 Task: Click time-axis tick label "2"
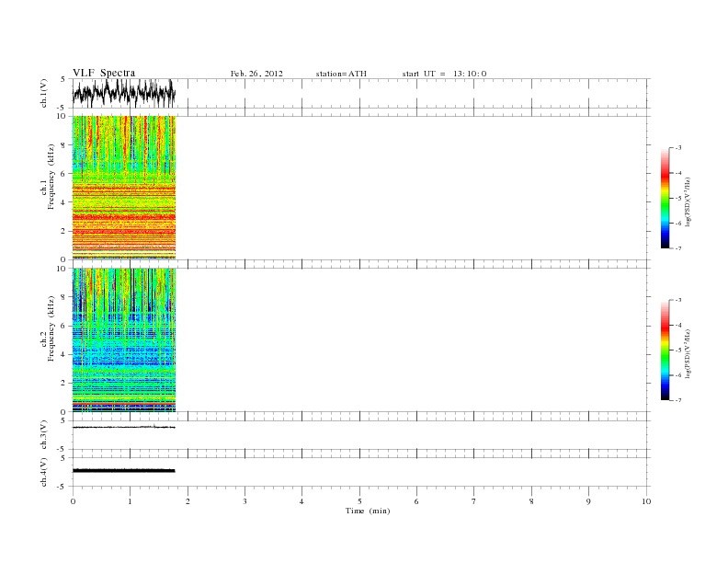[188, 501]
